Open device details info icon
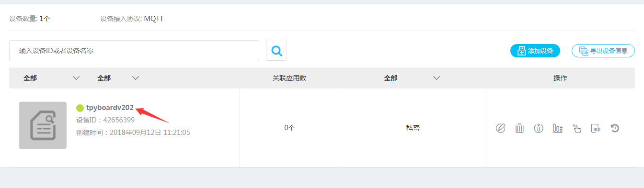This screenshot has height=188, width=644. tap(539, 128)
